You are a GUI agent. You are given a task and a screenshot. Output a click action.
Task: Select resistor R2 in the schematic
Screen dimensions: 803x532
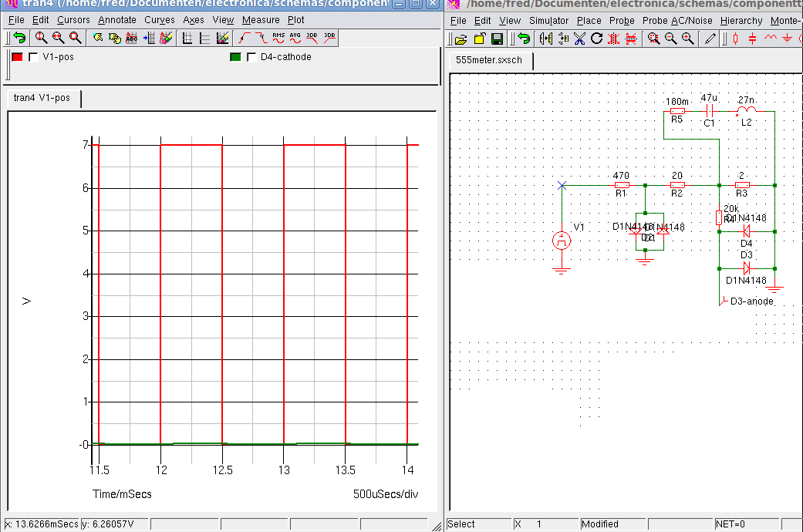coord(677,185)
